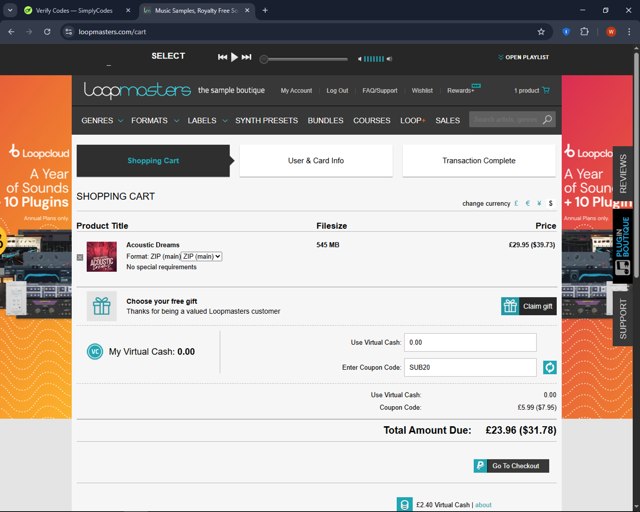640x512 pixels.
Task: Adjust the player volume level bars
Action: (373, 59)
